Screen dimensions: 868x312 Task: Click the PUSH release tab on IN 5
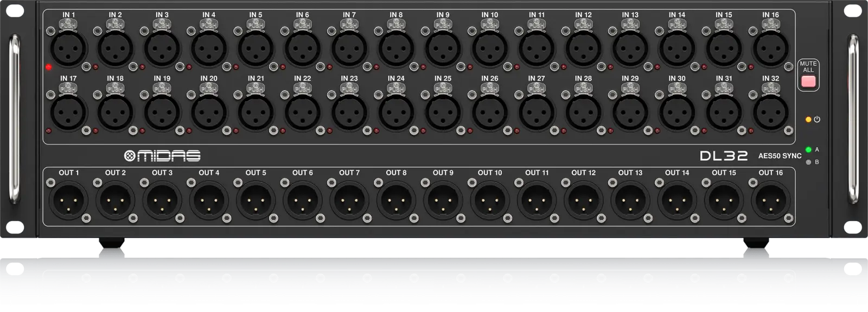[256, 24]
